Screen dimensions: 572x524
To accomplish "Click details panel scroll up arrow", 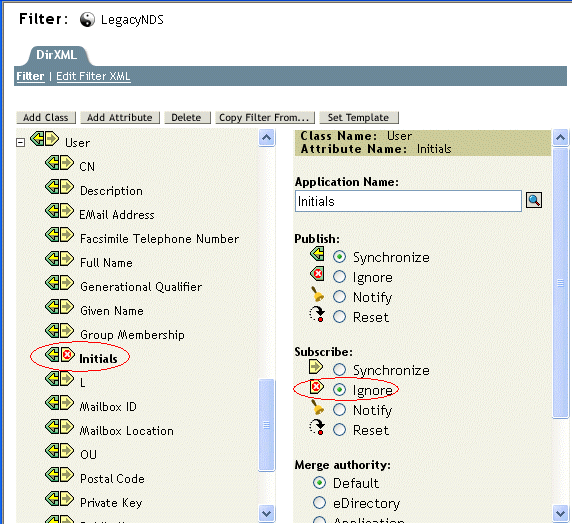I will pos(561,138).
